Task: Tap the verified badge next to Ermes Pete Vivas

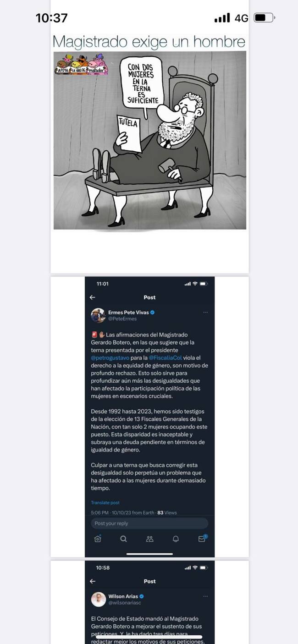Action: [x=153, y=312]
